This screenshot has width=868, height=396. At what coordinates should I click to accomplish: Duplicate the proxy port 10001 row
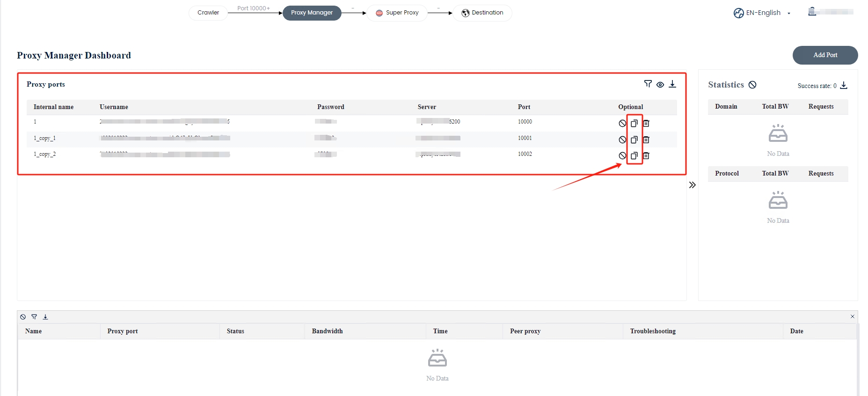pyautogui.click(x=634, y=139)
